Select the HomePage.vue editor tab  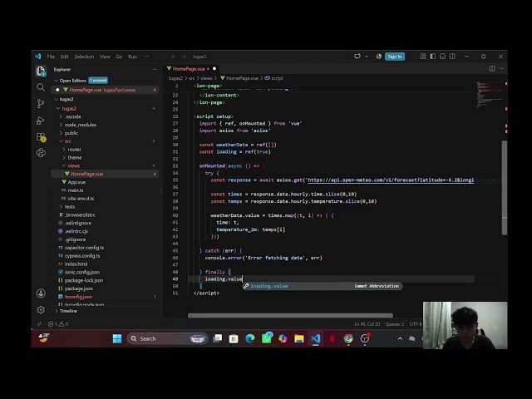pyautogui.click(x=191, y=69)
